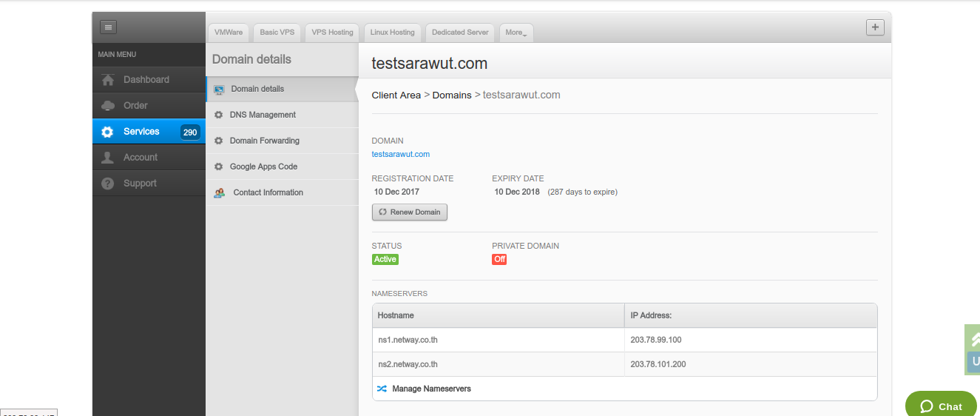The image size is (980, 416).
Task: Click the Account person icon
Action: pyautogui.click(x=108, y=158)
